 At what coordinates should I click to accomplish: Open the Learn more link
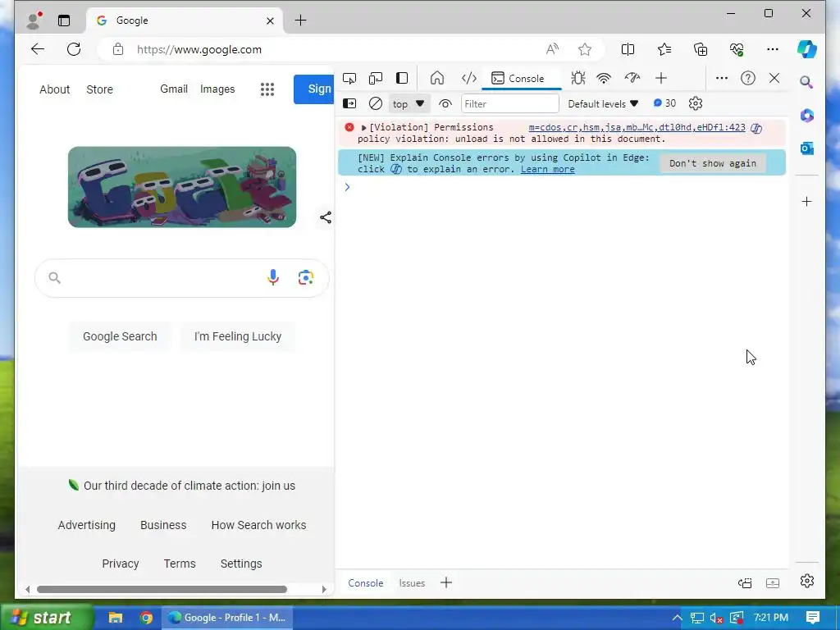coord(547,169)
